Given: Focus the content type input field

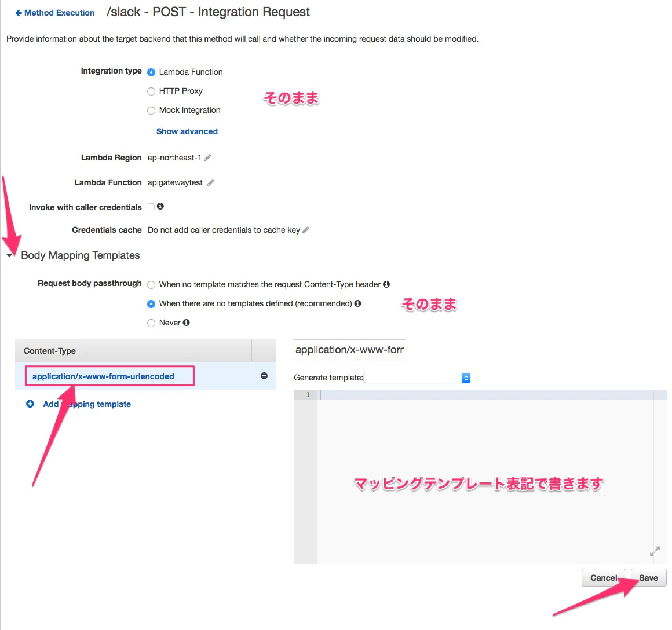Looking at the screenshot, I should tap(350, 350).
